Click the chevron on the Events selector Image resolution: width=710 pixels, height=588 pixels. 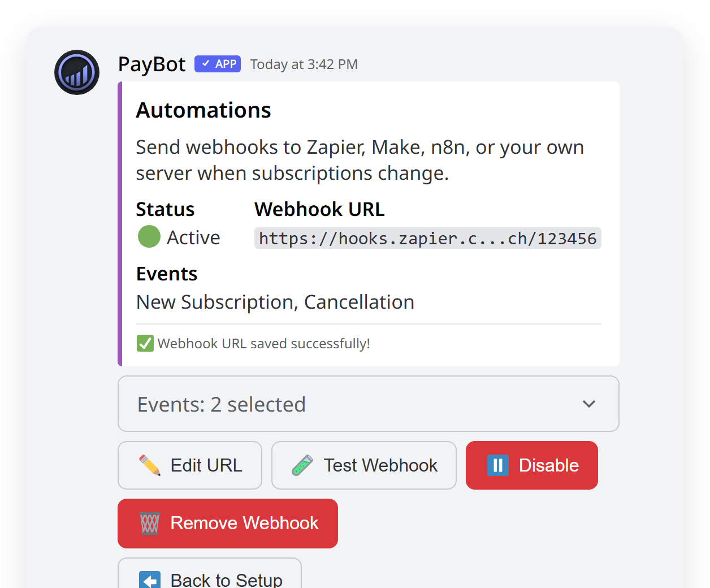point(588,404)
